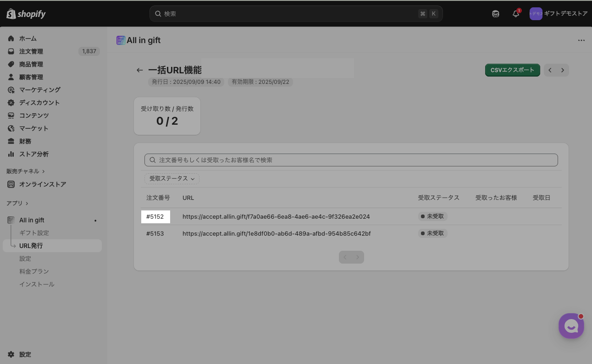The width and height of the screenshot is (592, 364).
Task: Open ストア分析 in the sidebar
Action: [34, 154]
